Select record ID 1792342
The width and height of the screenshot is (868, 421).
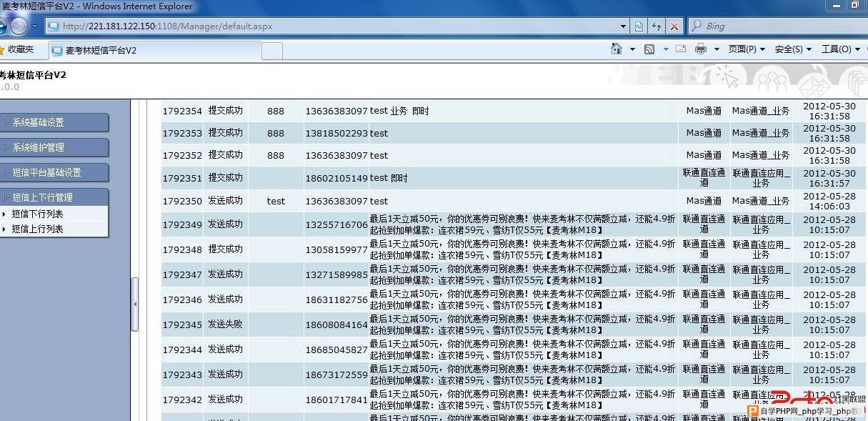click(x=182, y=400)
